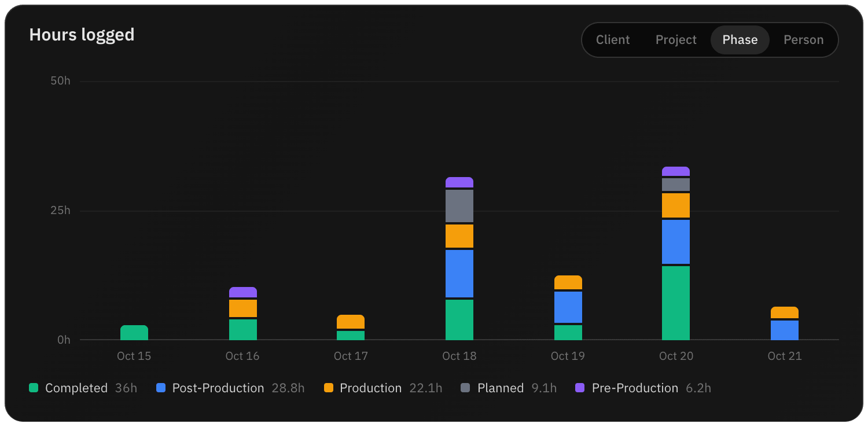
Task: Select the gray Planned segment of Oct 18 bar
Action: (x=459, y=206)
